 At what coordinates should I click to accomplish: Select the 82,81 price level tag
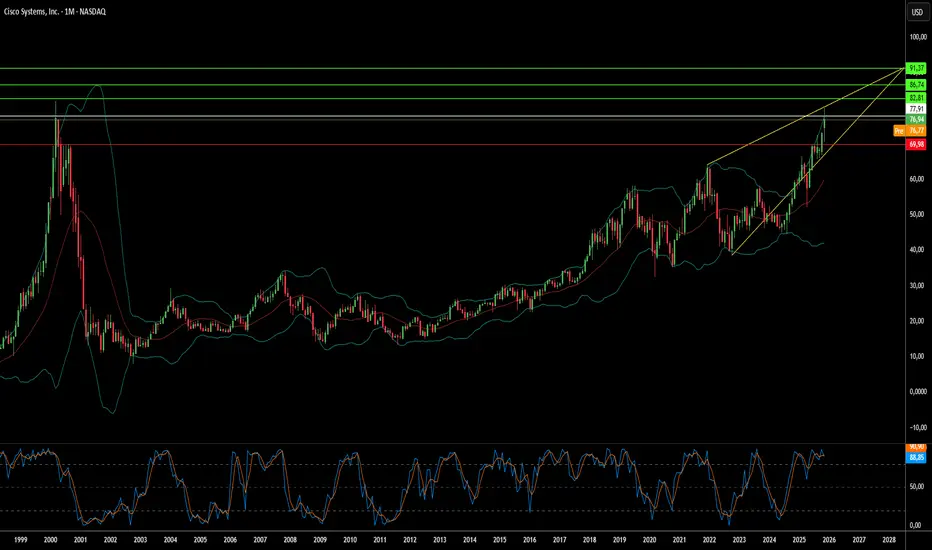point(916,99)
